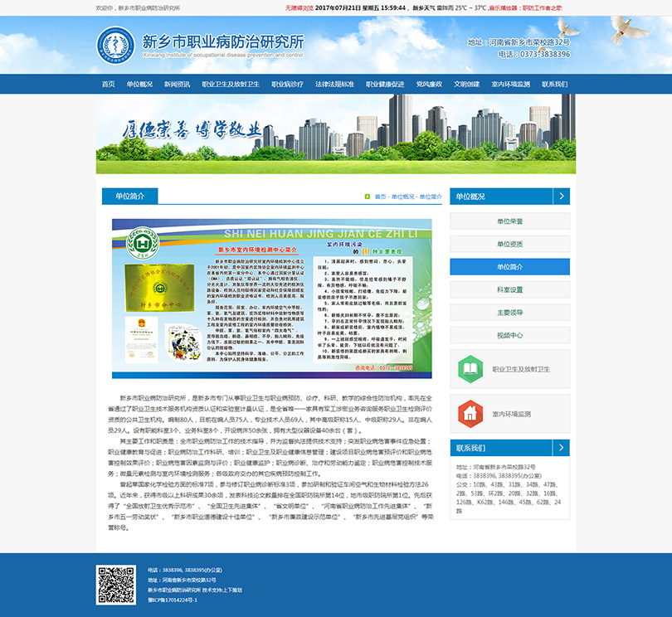The width and height of the screenshot is (672, 617).
Task: Click the 单位概况 breadcrumb link
Action: 403,197
